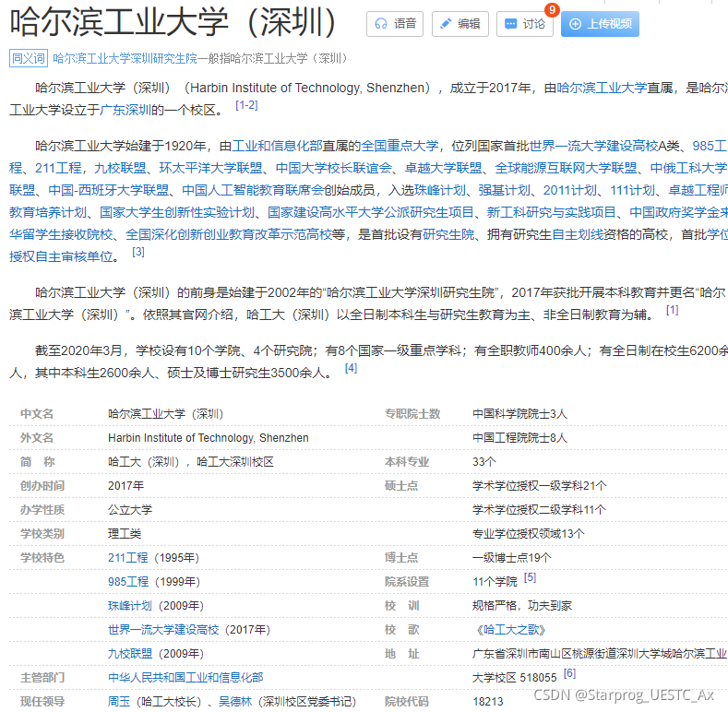Open 211工程 (1995年) link in info table
The width and height of the screenshot is (728, 712).
pos(127,558)
